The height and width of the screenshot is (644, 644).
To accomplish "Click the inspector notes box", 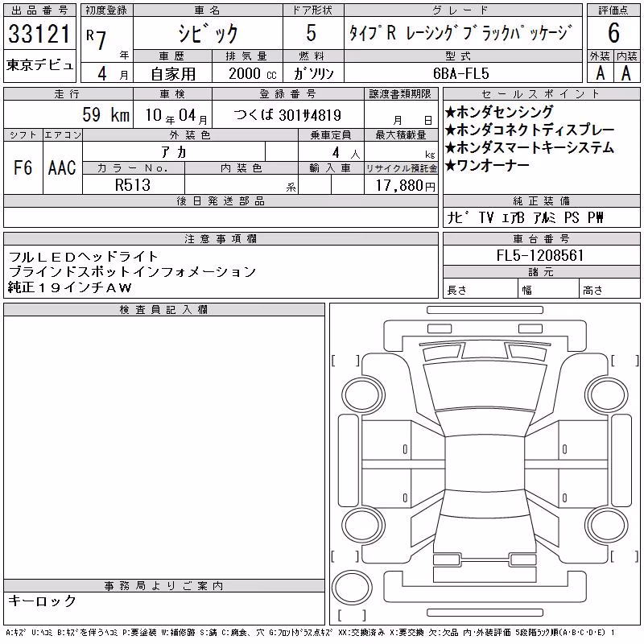I will (x=164, y=448).
